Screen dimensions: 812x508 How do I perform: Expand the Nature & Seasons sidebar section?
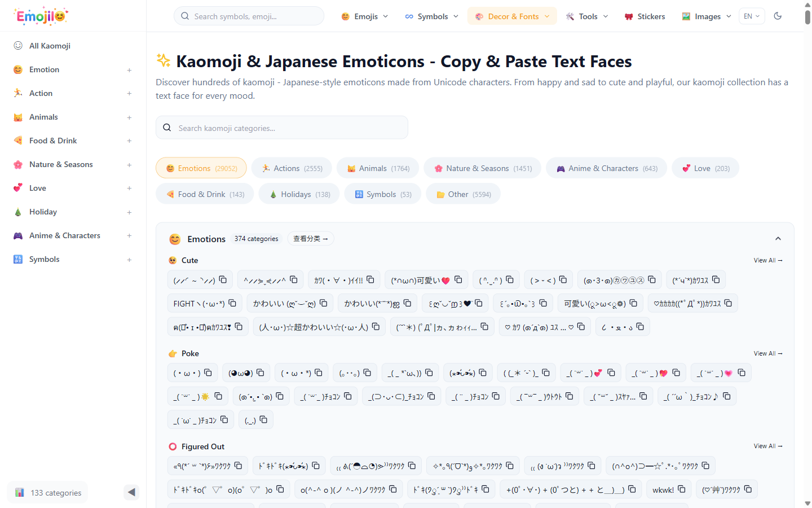(129, 165)
